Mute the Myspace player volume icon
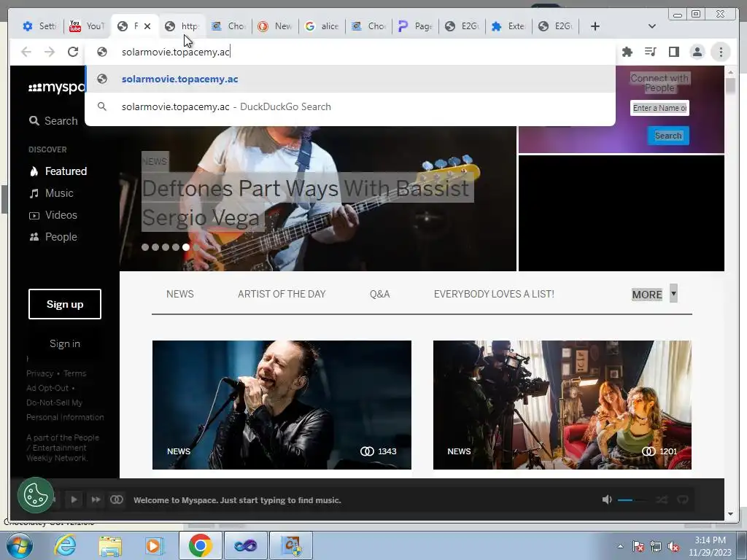747x560 pixels. coord(607,499)
